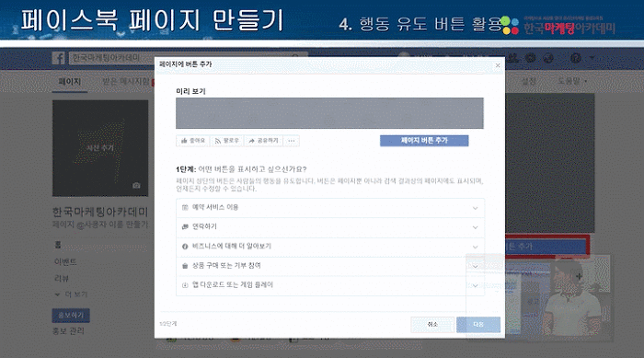
Task: Click the 미리 보기 label
Action: 190,91
